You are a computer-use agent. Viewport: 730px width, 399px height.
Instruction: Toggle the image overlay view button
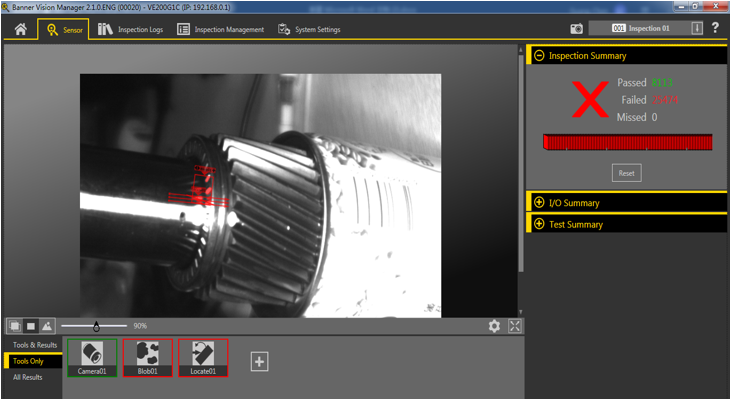click(x=15, y=326)
